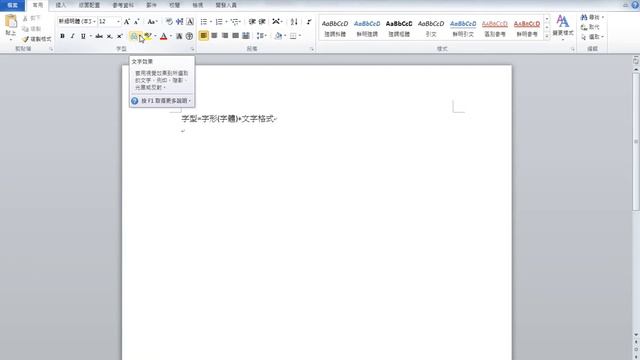Open the Paragraph dialog launcher
Screen dimensions: 640x360
(x=312, y=49)
